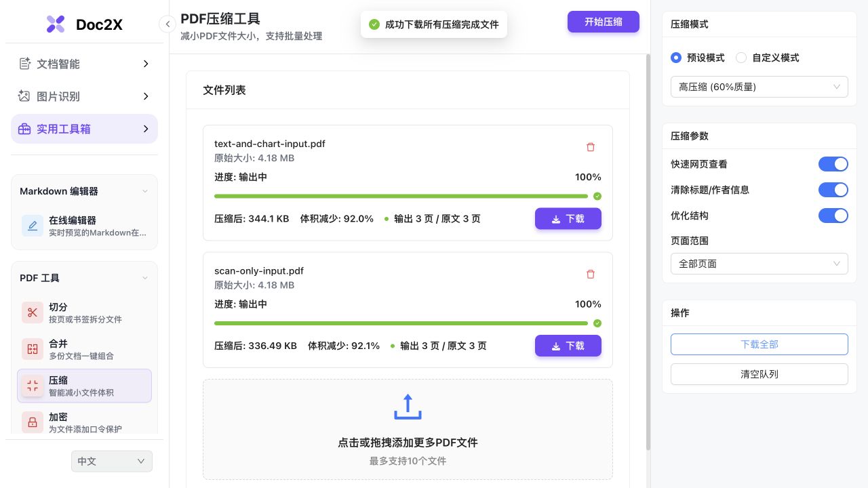
Task: Collapse the Markdown 编辑器 section
Action: coord(144,191)
